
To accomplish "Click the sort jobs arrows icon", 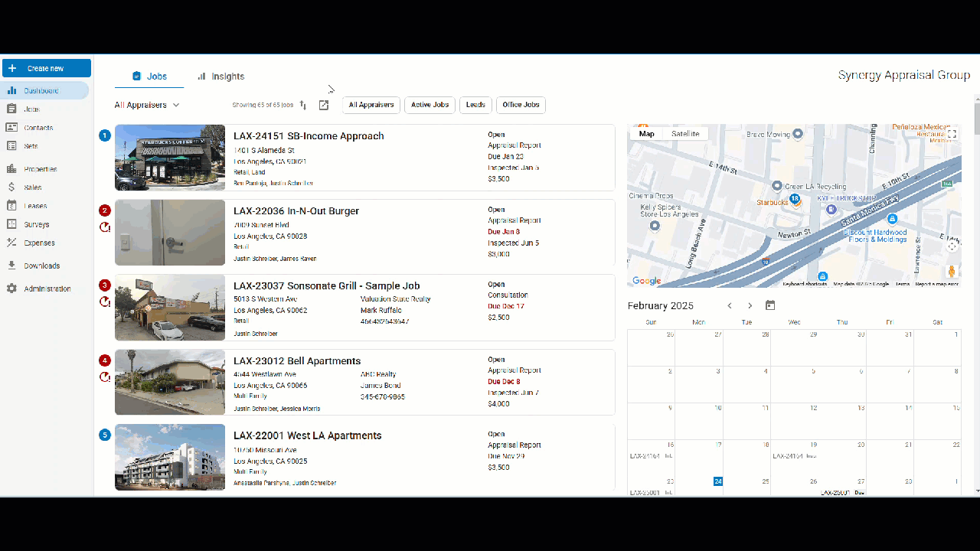I will point(303,105).
